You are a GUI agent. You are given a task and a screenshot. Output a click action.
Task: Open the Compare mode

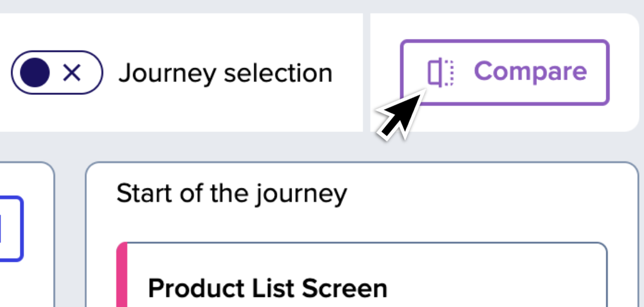pyautogui.click(x=505, y=72)
